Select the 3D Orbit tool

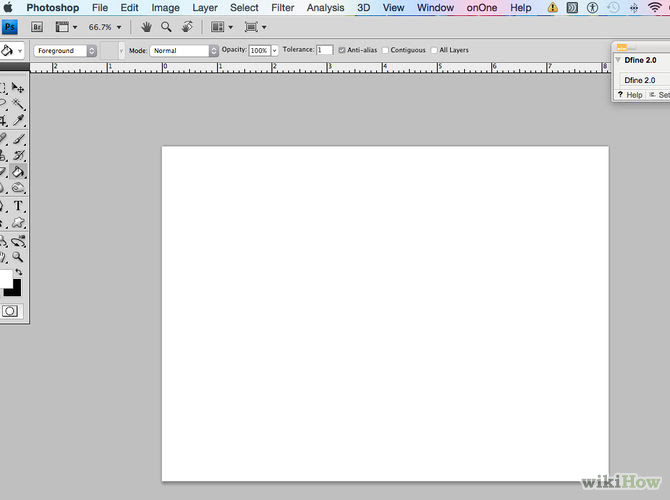(x=18, y=241)
